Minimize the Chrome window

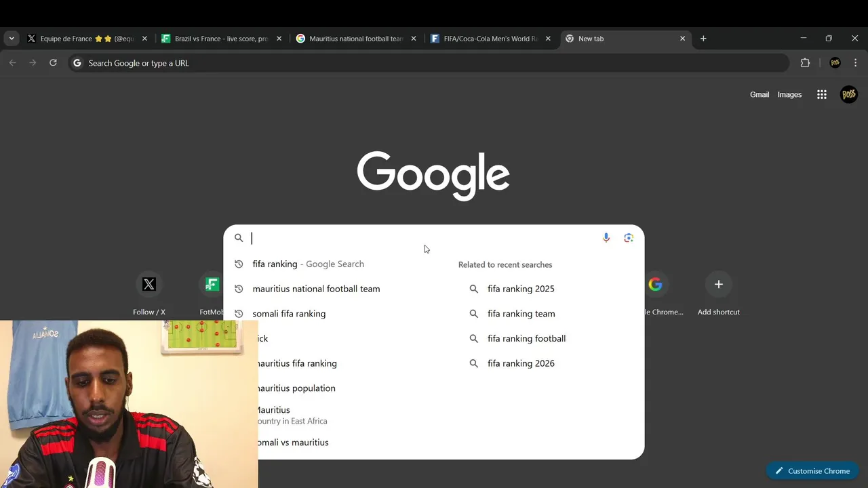pos(804,39)
